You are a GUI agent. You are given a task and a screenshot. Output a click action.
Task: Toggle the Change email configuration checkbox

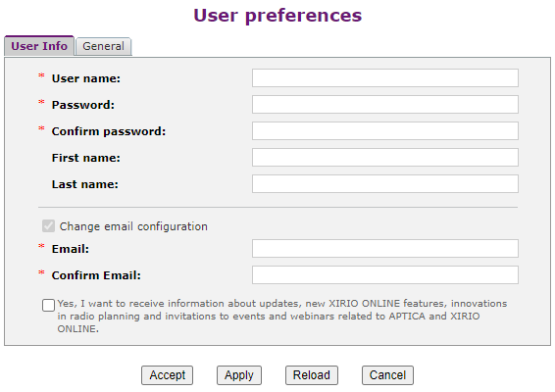pos(48,225)
